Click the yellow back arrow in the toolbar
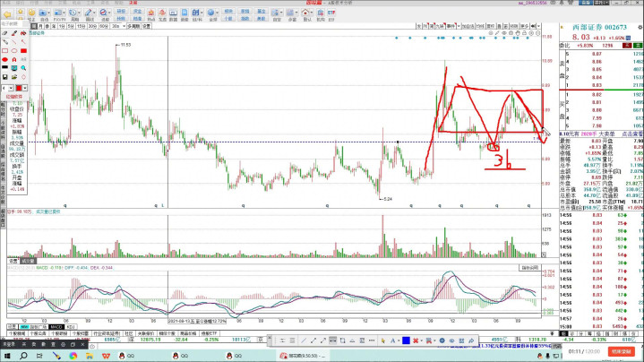 [x=7, y=15]
